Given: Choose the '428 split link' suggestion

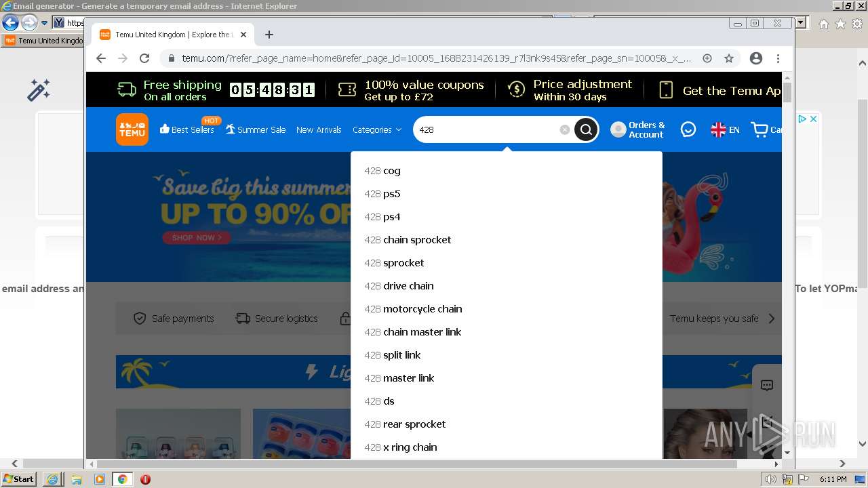Looking at the screenshot, I should 506,355.
